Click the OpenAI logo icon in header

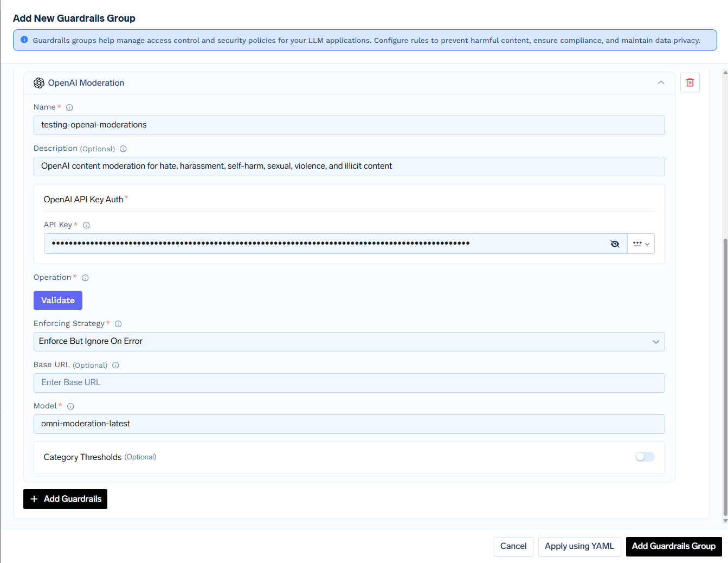(39, 83)
